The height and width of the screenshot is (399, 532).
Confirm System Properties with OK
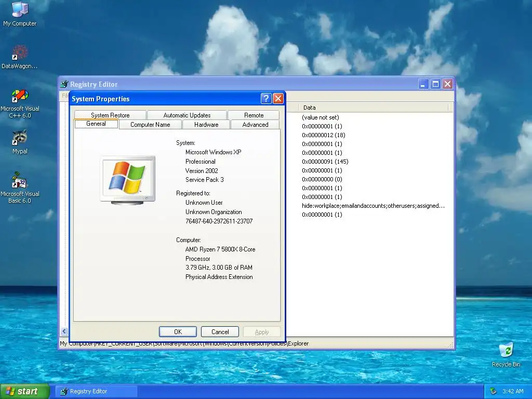pos(178,332)
